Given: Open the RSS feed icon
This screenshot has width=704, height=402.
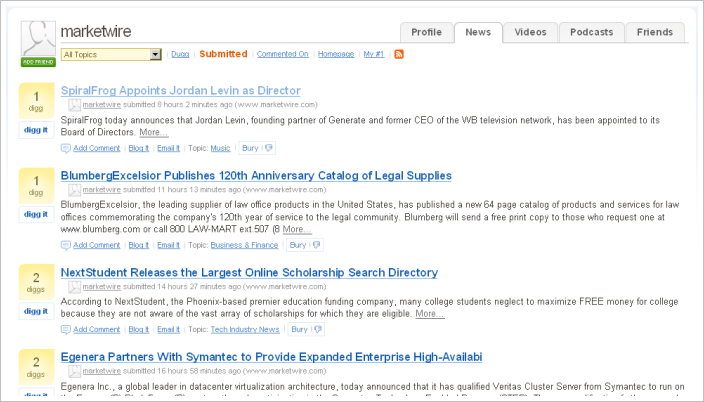Looking at the screenshot, I should pos(399,54).
